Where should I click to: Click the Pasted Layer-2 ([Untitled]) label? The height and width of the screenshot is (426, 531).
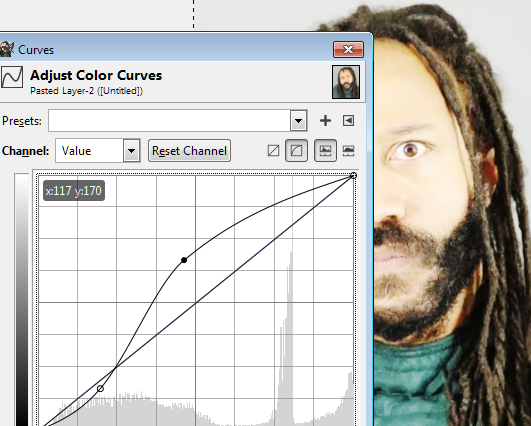click(87, 91)
